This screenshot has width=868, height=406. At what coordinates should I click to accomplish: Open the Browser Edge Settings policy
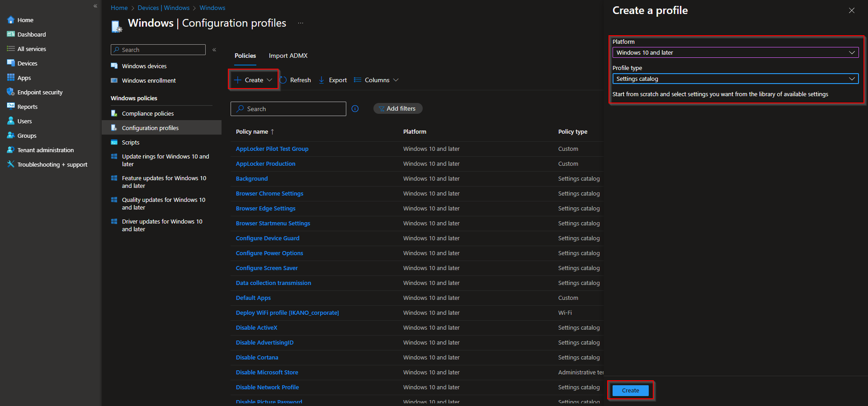(x=266, y=208)
